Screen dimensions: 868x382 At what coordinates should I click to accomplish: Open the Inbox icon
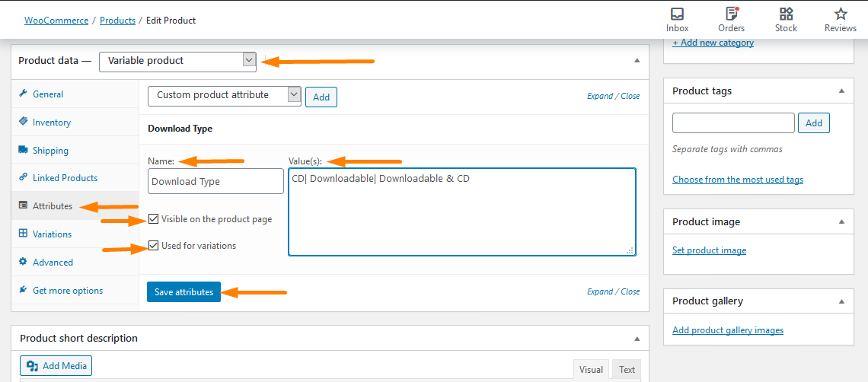click(x=677, y=13)
